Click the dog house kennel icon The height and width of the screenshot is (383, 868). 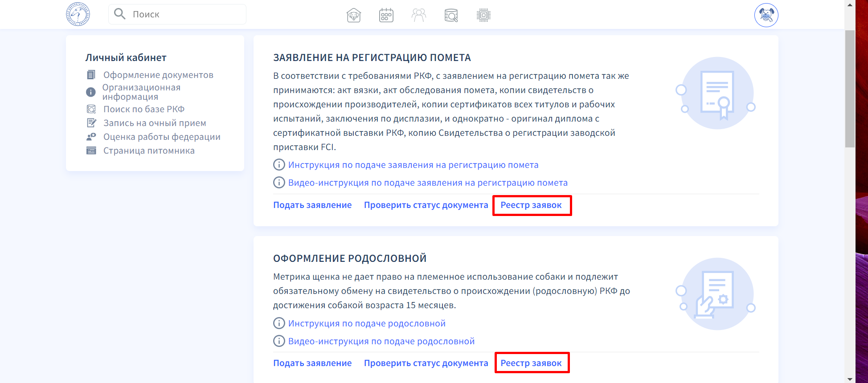coord(353,15)
